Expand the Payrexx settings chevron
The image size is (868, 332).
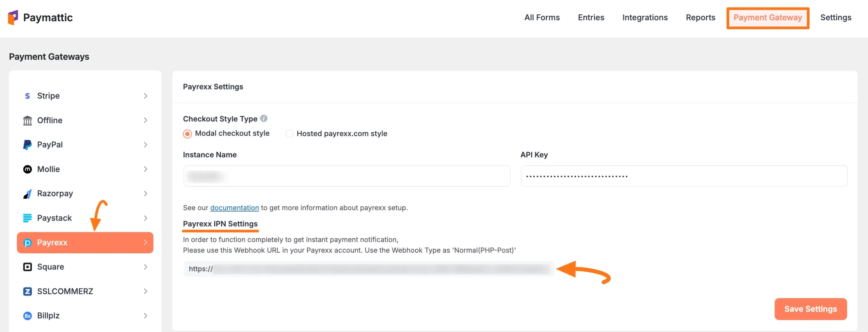(146, 242)
